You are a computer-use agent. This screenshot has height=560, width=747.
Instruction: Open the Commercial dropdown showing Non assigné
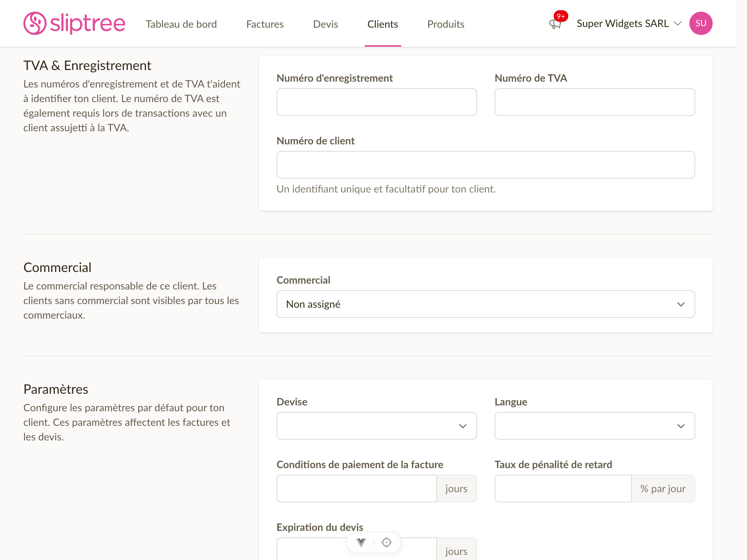pyautogui.click(x=485, y=304)
